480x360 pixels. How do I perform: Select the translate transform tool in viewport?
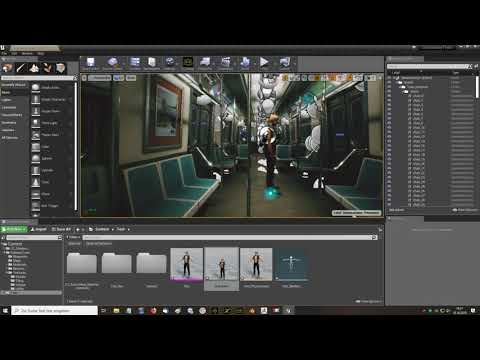click(x=285, y=78)
